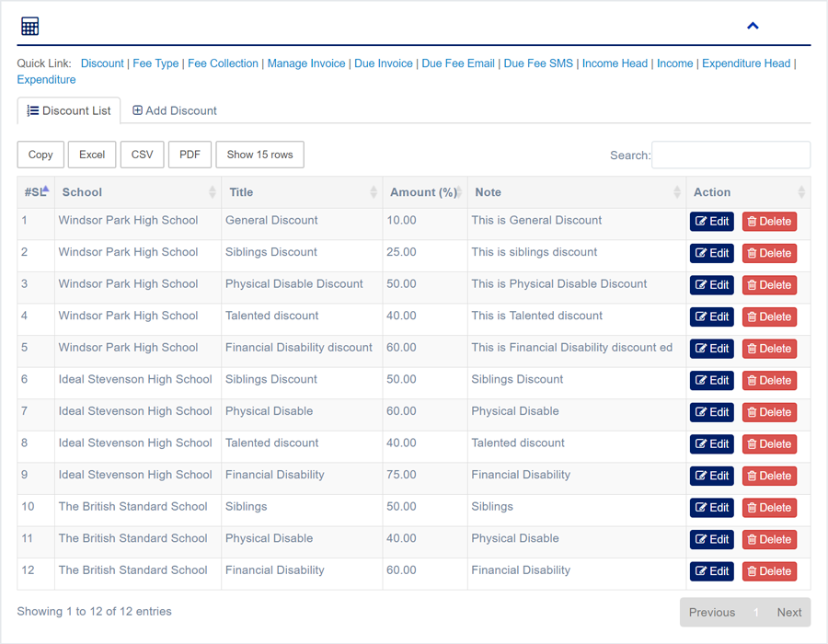The image size is (828, 644).
Task: Collapse the panel using the chevron-up arrow
Action: pyautogui.click(x=753, y=26)
